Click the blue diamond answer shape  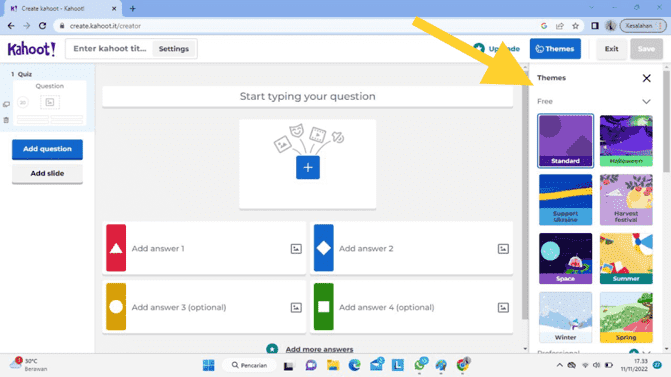[324, 248]
